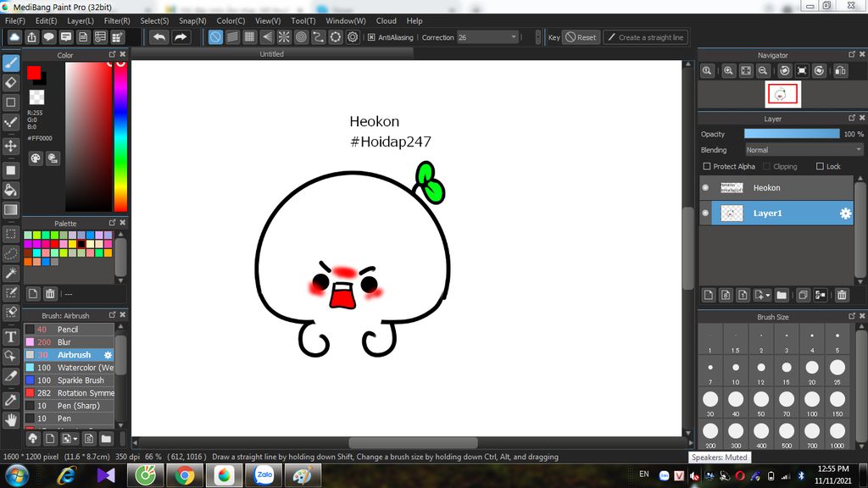This screenshot has width=868, height=488.
Task: Delete layer with trash icon in Layer panel
Action: tap(842, 295)
